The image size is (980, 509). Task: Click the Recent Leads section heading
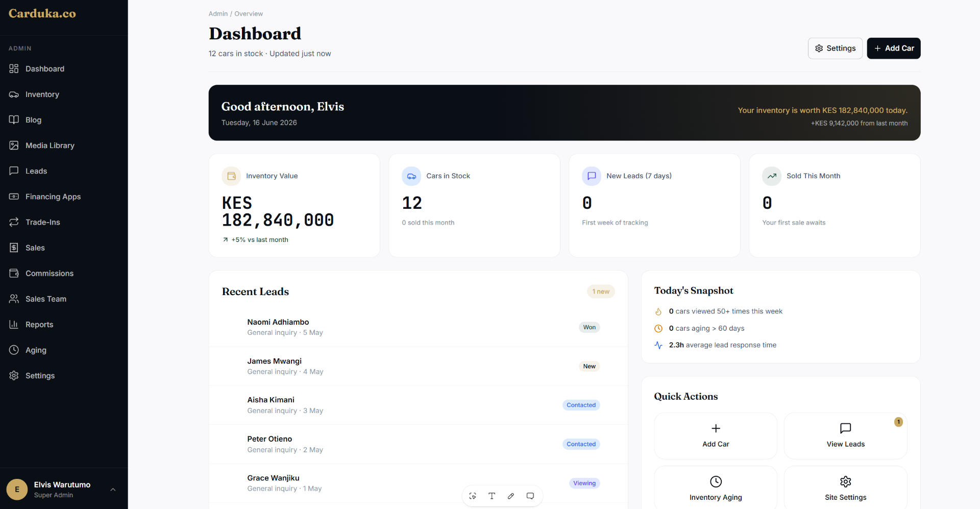(x=255, y=292)
